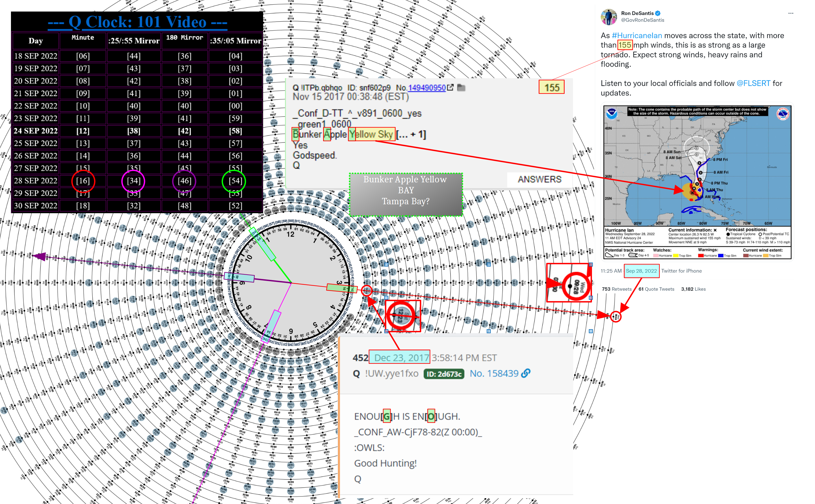Click the Q tripcode '!UW.yye1fxo'
Image resolution: width=815 pixels, height=504 pixels.
click(392, 374)
